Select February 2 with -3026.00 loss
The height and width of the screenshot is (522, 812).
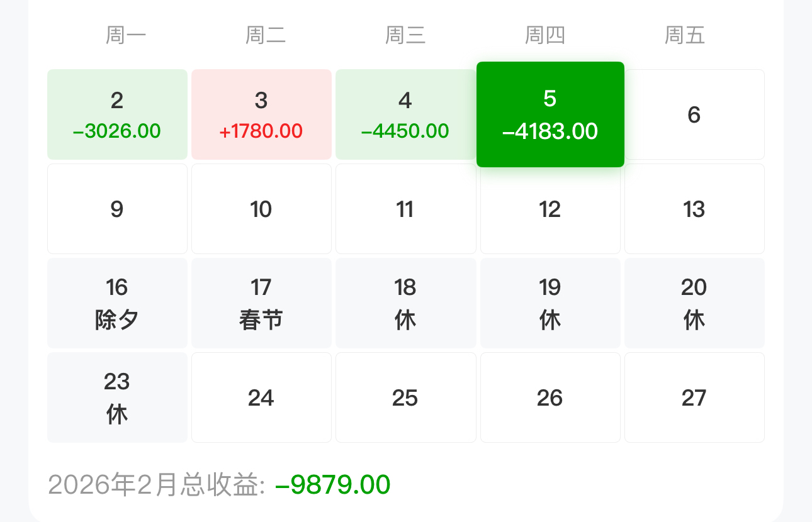tap(117, 114)
